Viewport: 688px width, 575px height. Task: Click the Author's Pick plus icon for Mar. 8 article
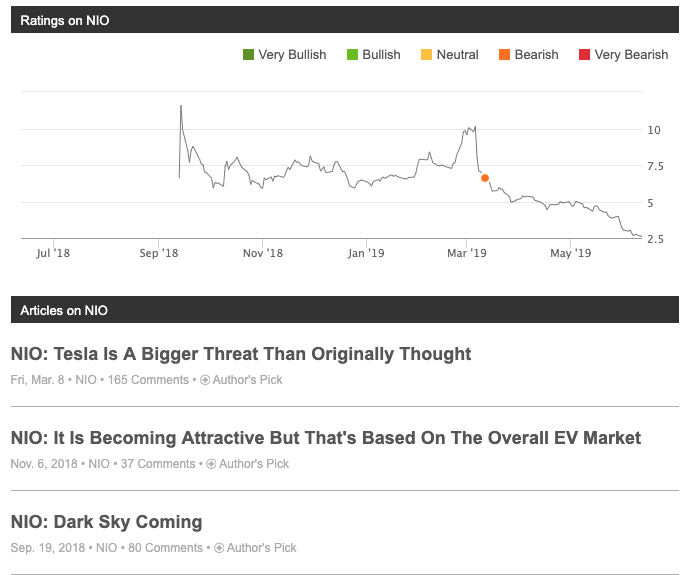[x=205, y=380]
